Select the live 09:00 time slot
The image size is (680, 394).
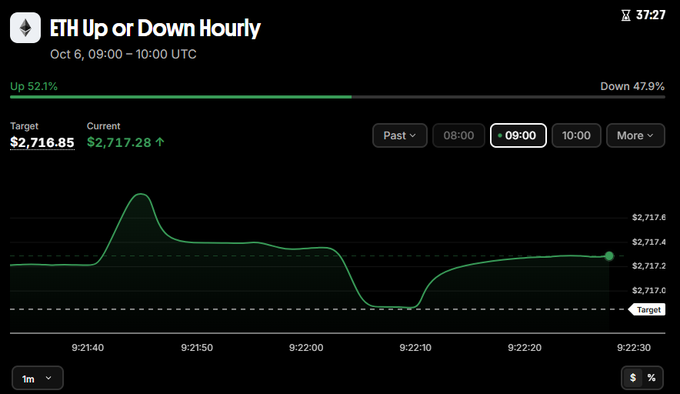point(518,136)
